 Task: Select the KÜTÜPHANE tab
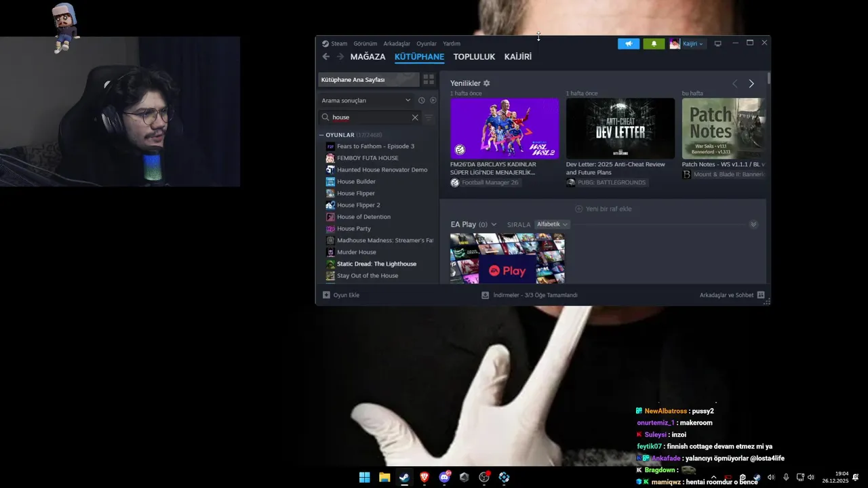click(419, 57)
